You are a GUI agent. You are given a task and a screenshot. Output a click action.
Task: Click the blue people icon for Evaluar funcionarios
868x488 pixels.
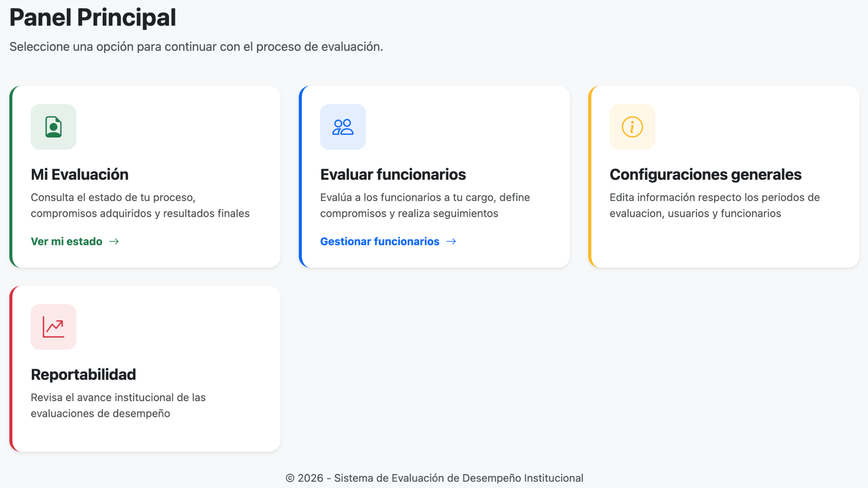point(343,127)
